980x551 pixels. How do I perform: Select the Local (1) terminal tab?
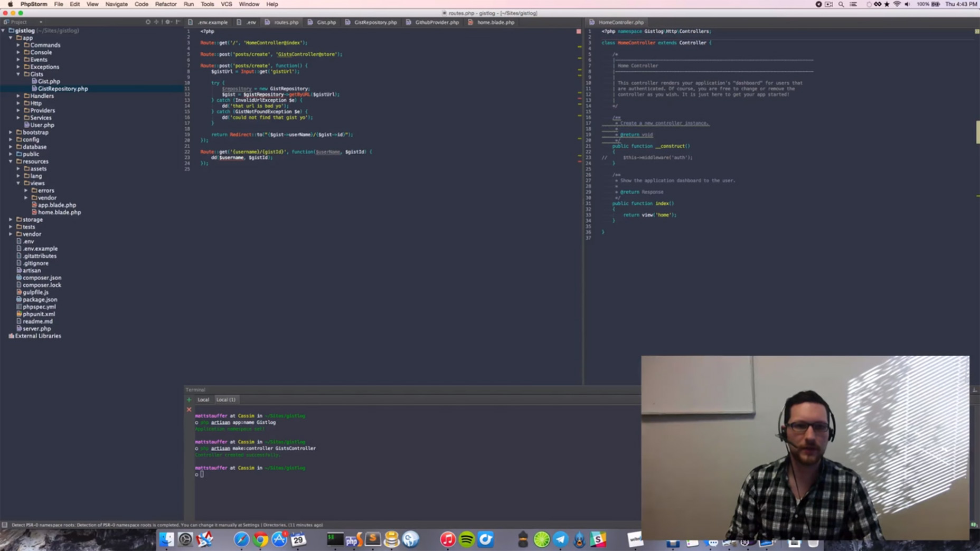(x=226, y=400)
